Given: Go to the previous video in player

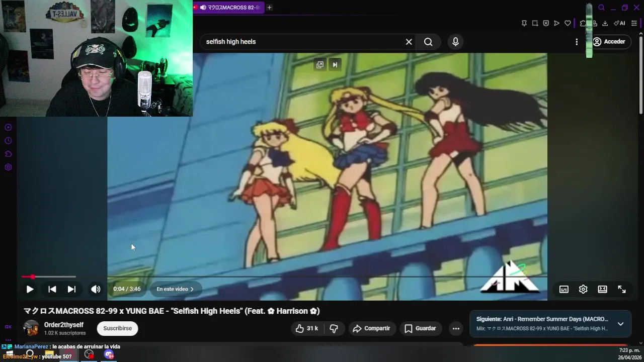Looking at the screenshot, I should (x=52, y=289).
